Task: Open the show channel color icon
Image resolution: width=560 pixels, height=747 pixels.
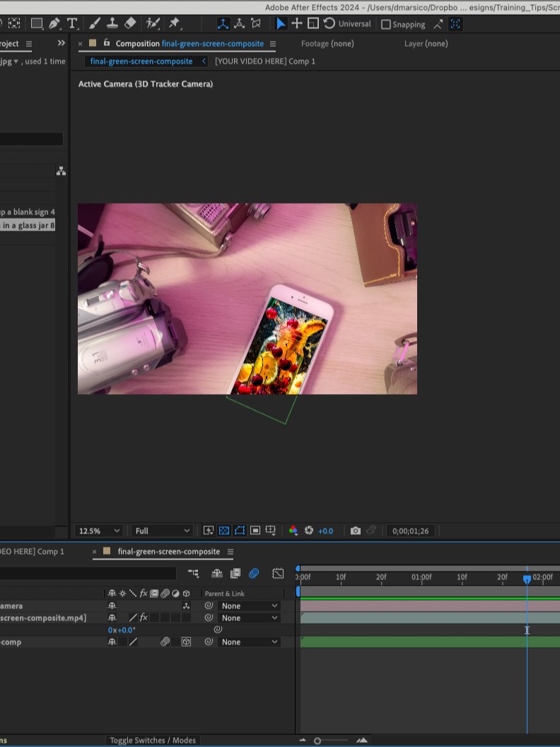Action: [293, 531]
